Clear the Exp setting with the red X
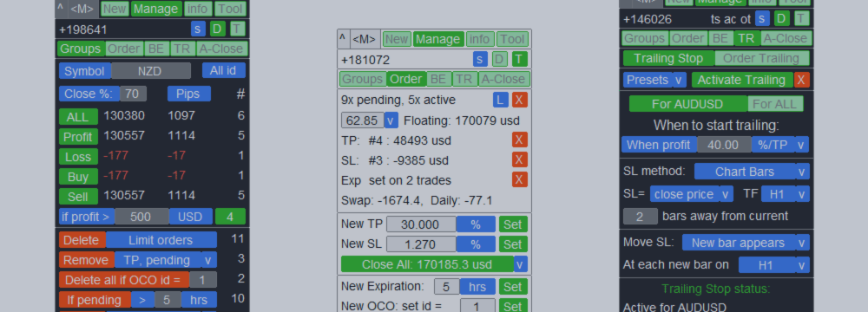Viewport: 868px width, 312px height. tap(519, 179)
